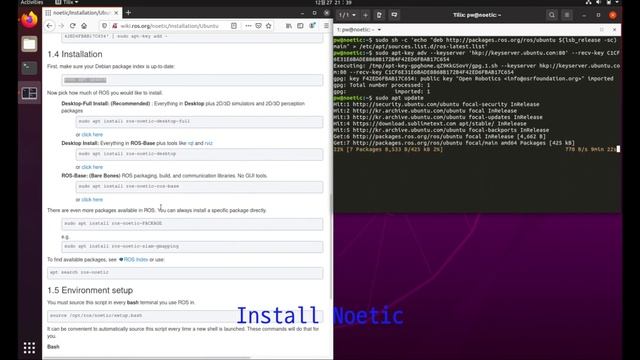Search in Tilix terminal
The height and width of the screenshot is (360, 640).
552,15
